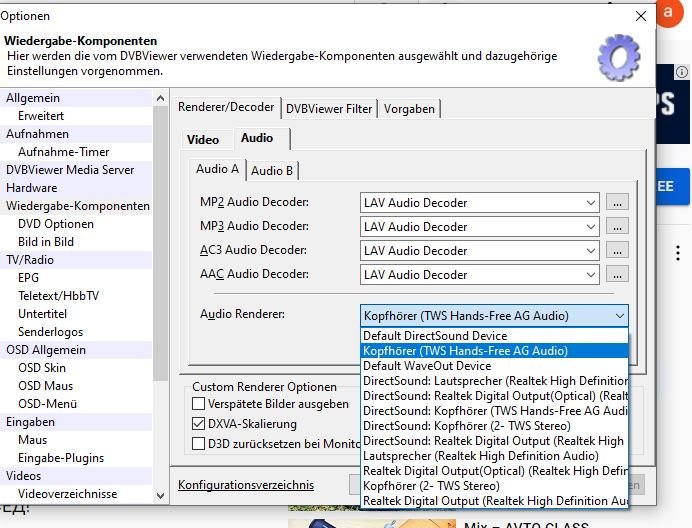The width and height of the screenshot is (692, 528).
Task: Click the settings button beside MP2 Audio Decoder
Action: (618, 203)
